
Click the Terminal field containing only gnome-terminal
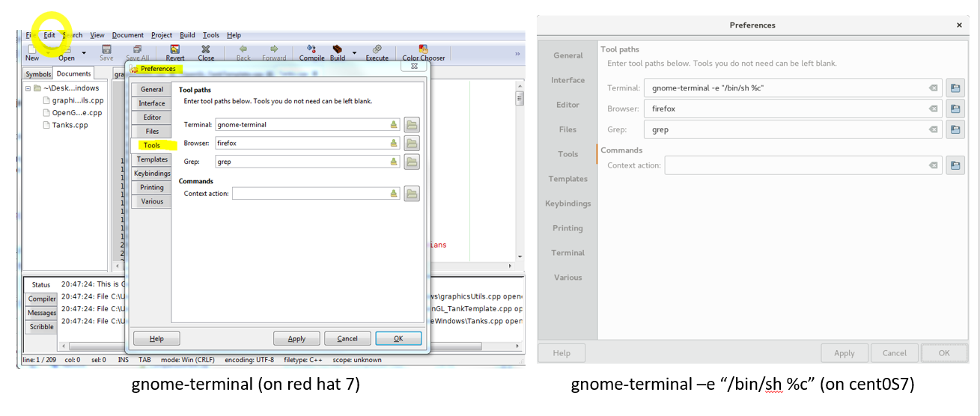[301, 124]
